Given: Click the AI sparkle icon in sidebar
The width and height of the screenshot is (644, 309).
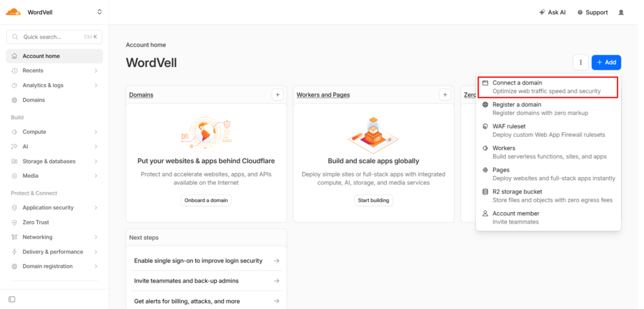Looking at the screenshot, I should pyautogui.click(x=14, y=146).
